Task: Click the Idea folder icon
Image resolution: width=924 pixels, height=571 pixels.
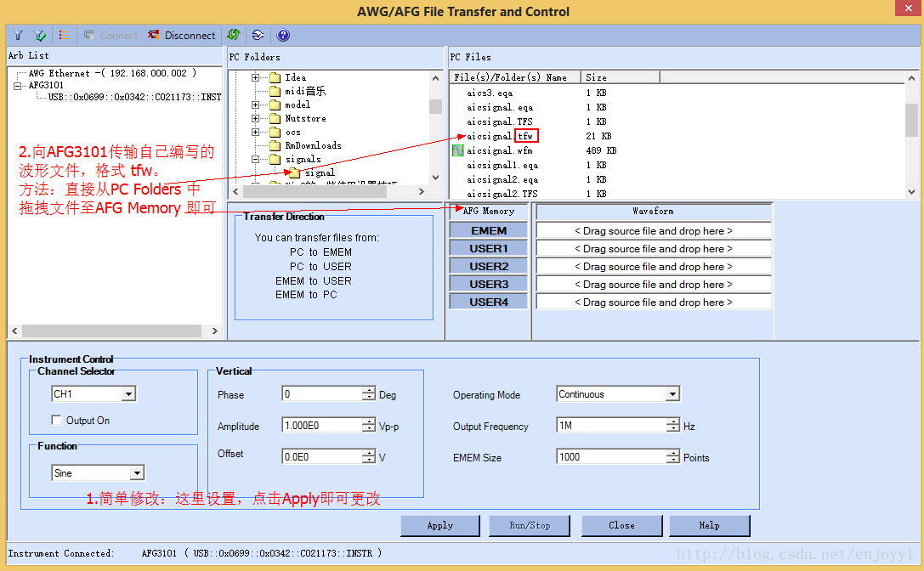Action: pos(275,78)
